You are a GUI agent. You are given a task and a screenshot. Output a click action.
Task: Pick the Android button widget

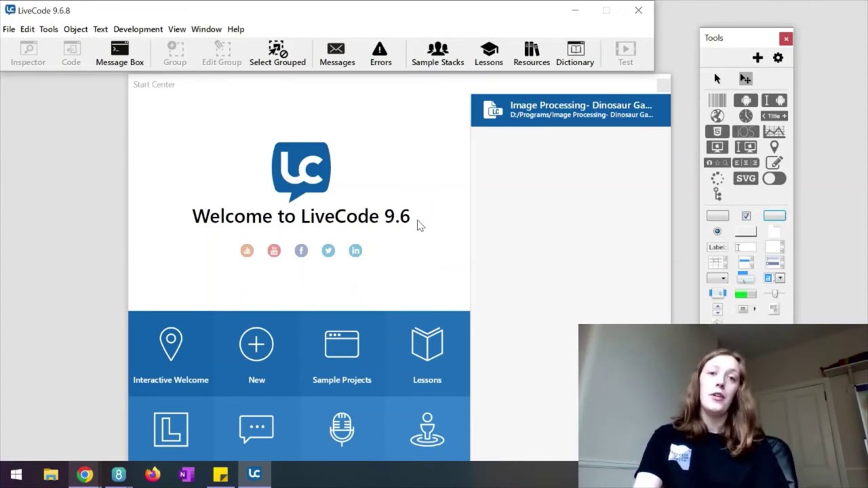[x=745, y=100]
